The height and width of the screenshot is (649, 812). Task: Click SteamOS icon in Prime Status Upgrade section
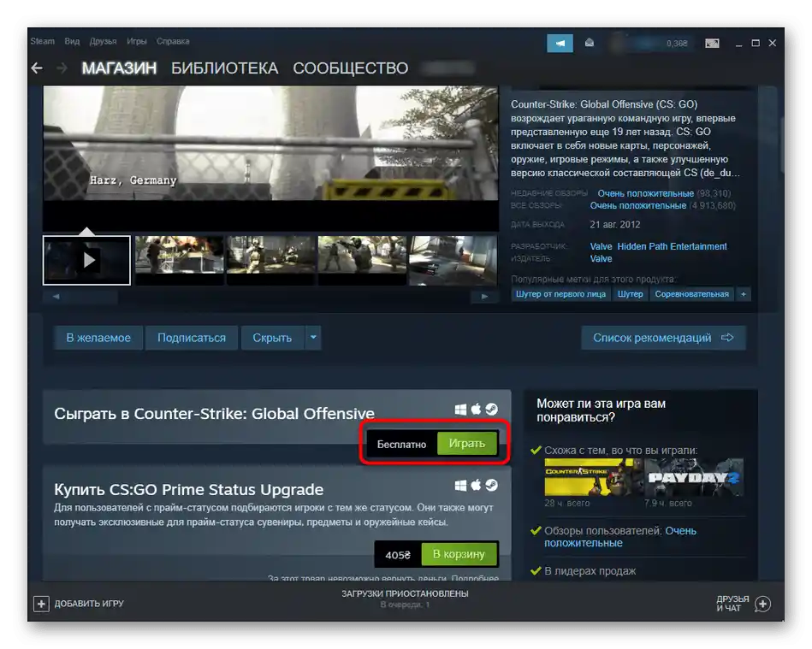pyautogui.click(x=491, y=486)
